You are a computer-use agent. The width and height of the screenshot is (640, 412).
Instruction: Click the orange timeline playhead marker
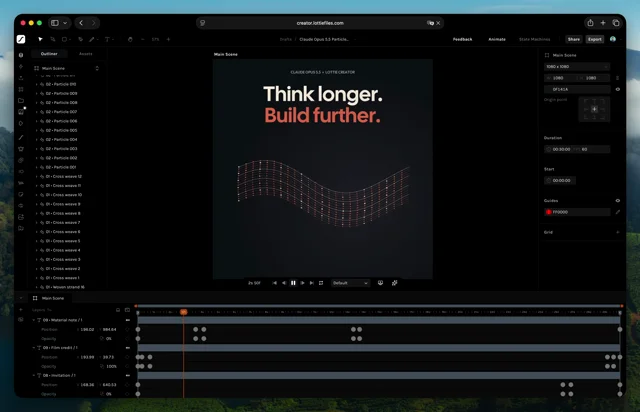click(184, 312)
